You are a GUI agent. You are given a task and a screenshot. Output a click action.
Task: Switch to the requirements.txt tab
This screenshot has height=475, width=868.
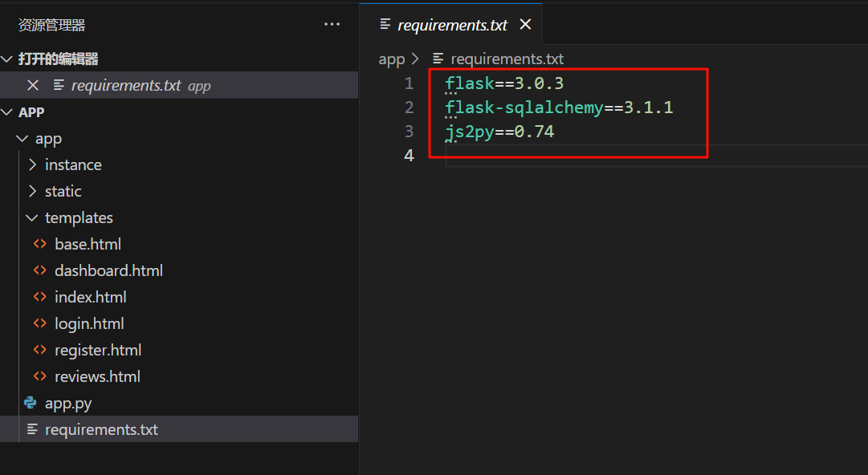click(452, 25)
